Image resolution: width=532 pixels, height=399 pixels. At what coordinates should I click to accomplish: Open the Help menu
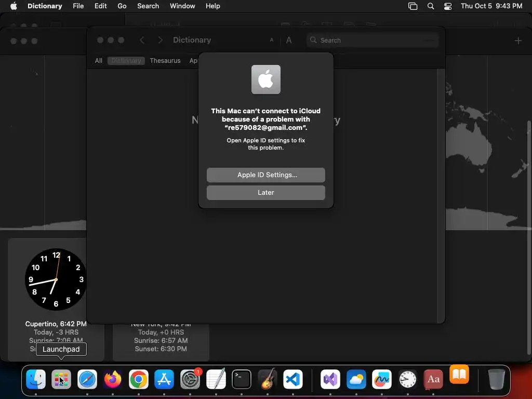[212, 6]
